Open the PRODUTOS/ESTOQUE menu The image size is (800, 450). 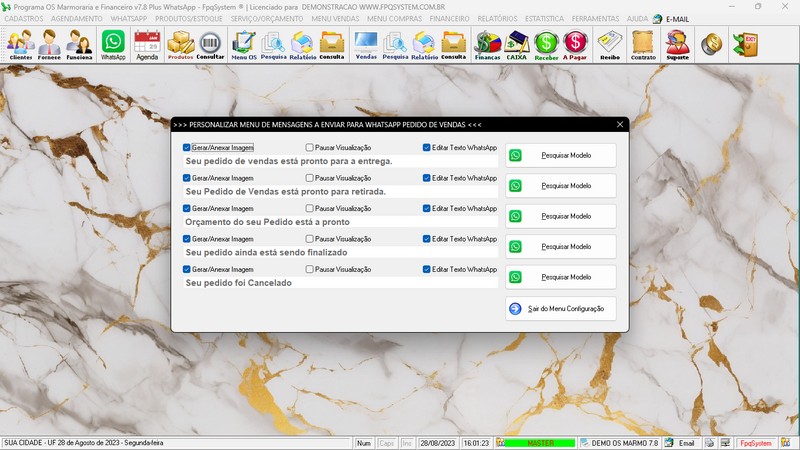(189, 19)
